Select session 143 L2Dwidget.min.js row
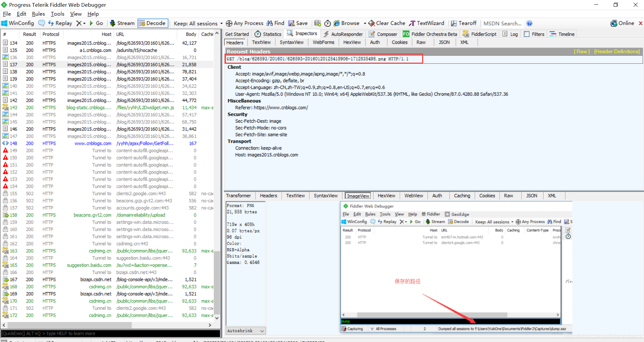The height and width of the screenshot is (342, 644). (x=107, y=108)
